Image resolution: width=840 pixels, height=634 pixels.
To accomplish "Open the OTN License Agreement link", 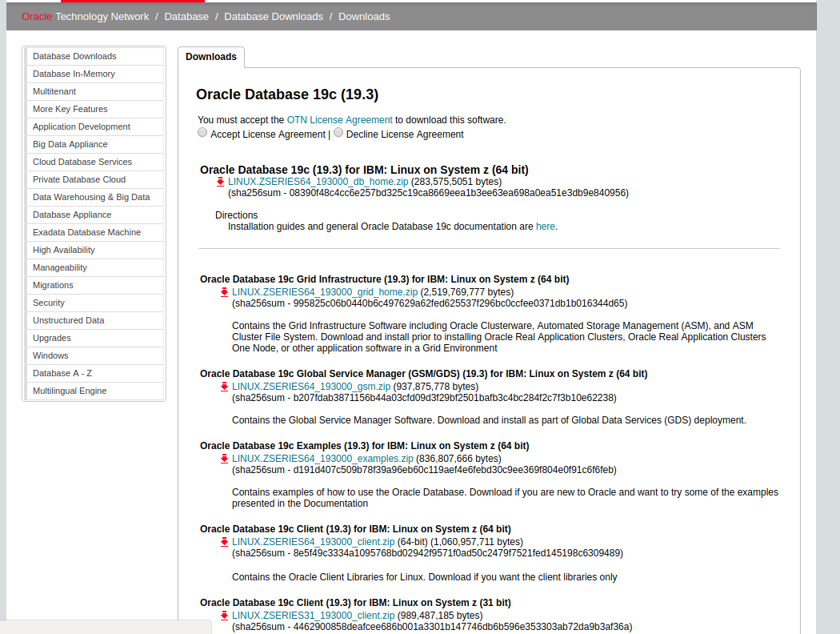I will click(340, 120).
